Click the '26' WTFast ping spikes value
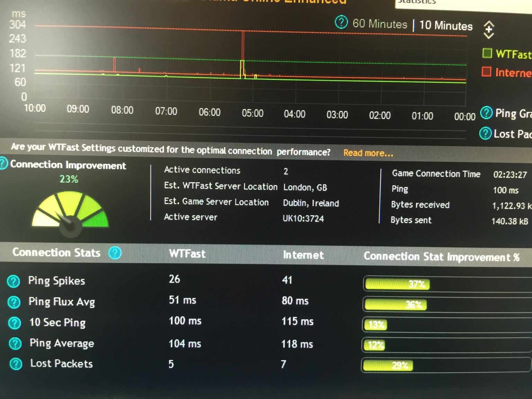This screenshot has width=532, height=399. pos(174,279)
